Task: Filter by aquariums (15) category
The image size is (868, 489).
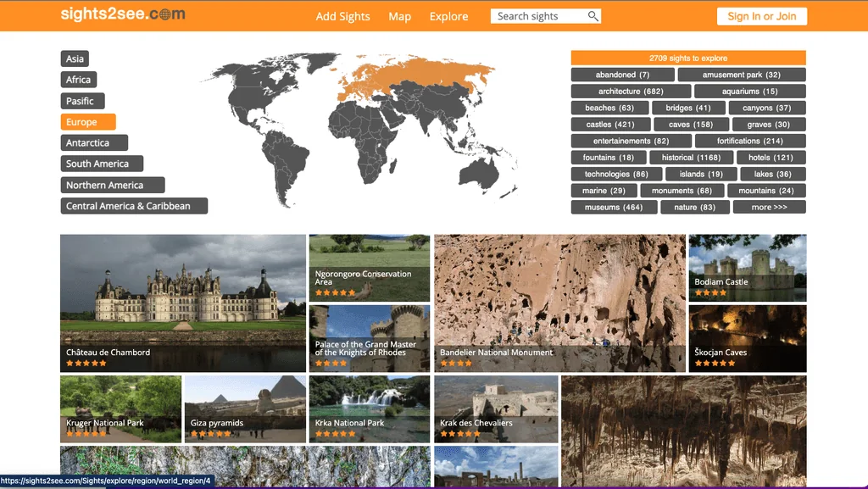Action: tap(750, 92)
